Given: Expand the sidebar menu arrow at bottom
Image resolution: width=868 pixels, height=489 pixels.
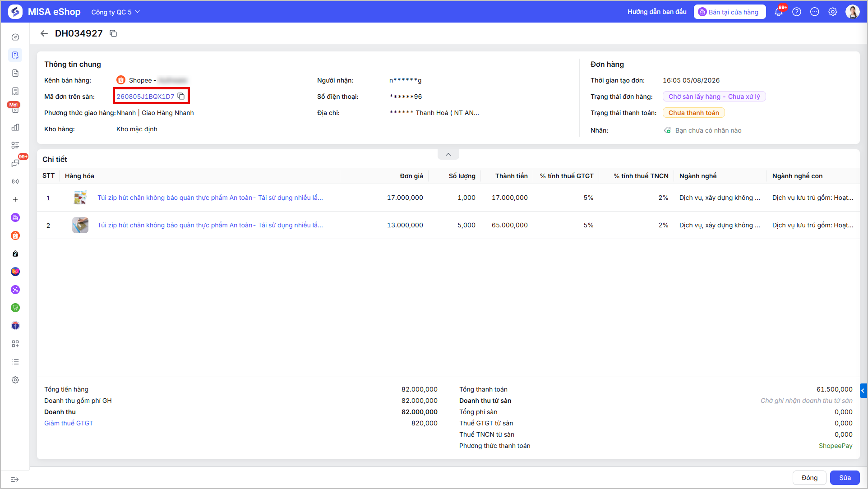Looking at the screenshot, I should click(x=15, y=479).
